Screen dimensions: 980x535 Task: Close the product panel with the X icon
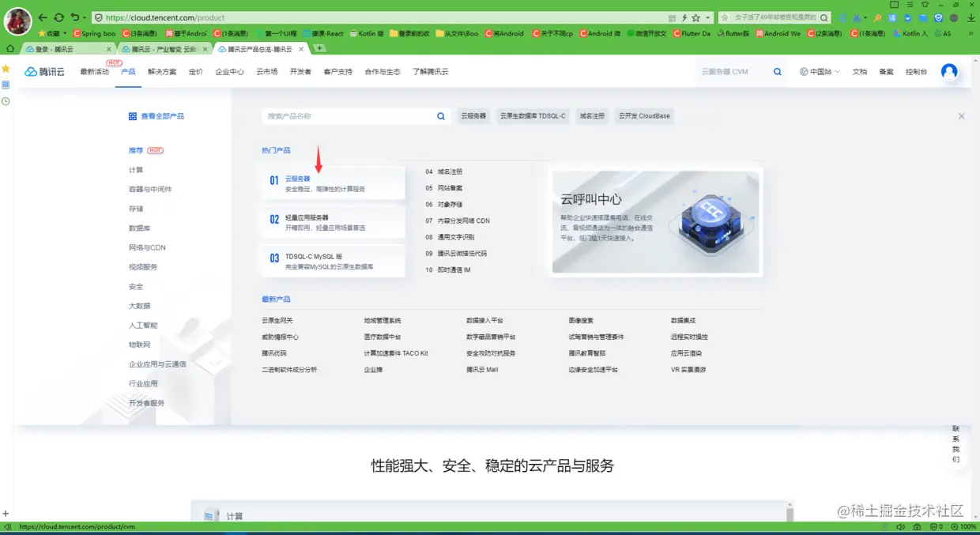coord(961,116)
